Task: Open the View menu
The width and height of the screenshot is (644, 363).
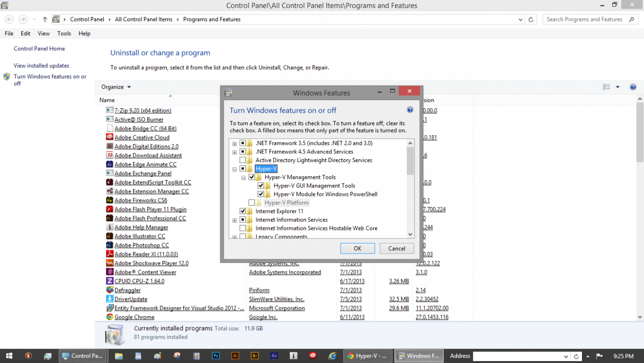Action: point(44,33)
